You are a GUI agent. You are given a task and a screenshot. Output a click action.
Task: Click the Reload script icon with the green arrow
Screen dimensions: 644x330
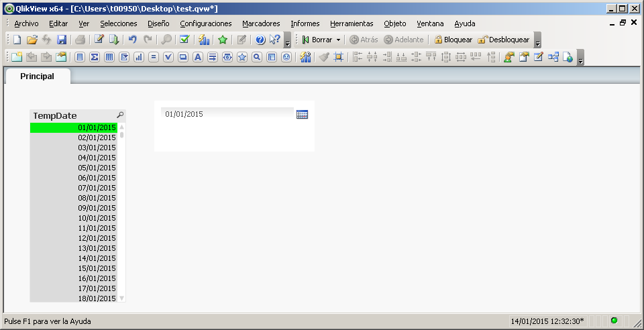coord(114,40)
